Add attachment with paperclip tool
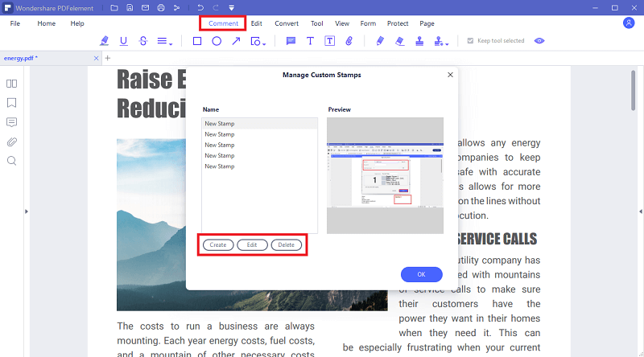 (x=349, y=41)
